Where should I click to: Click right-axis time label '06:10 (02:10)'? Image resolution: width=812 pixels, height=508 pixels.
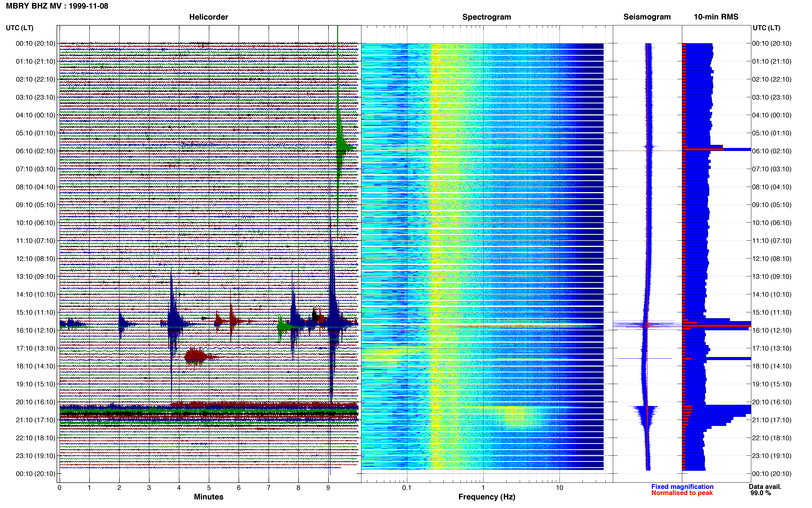[772, 151]
